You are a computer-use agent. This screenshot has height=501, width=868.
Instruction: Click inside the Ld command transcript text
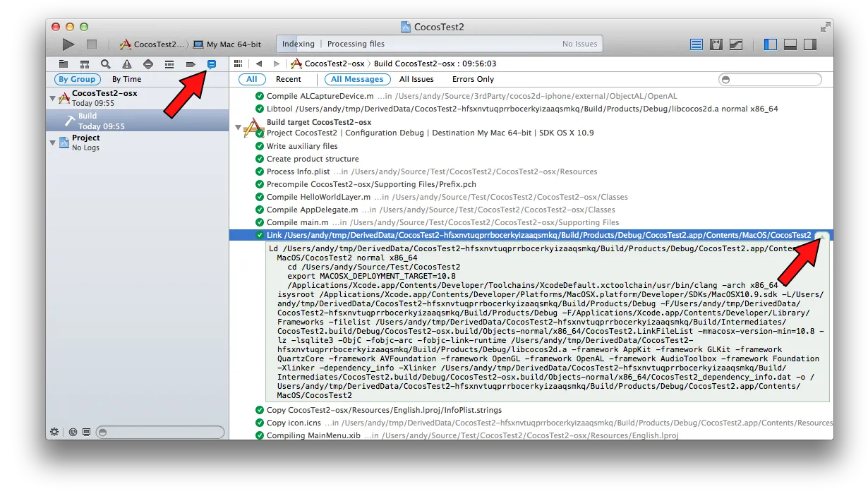click(548, 322)
